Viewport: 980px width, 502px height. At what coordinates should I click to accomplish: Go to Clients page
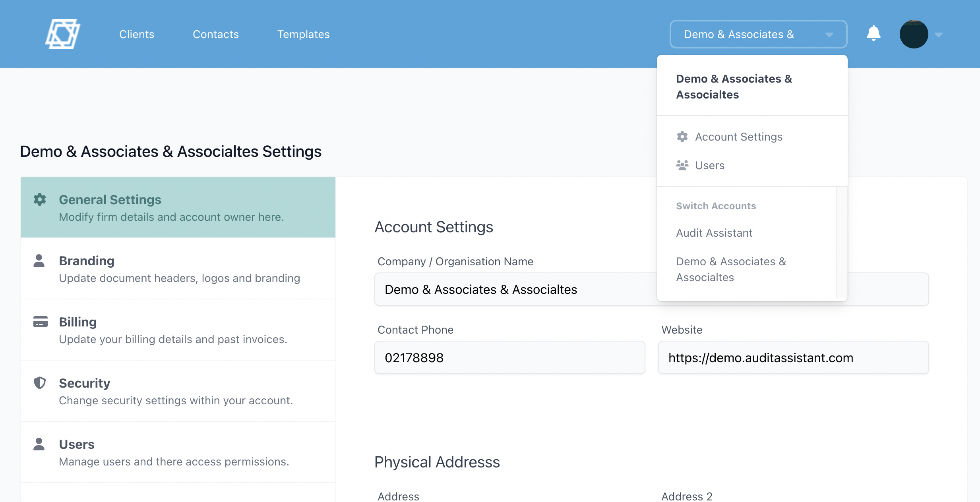pos(137,34)
